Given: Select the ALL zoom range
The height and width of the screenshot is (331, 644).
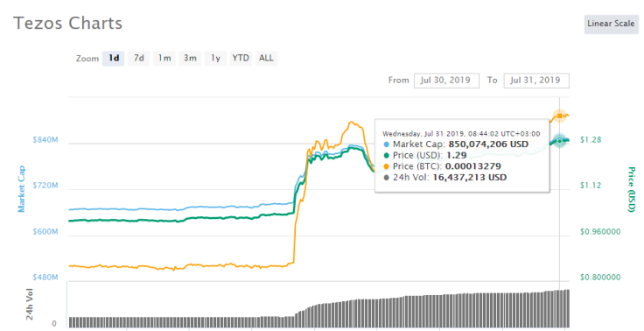Looking at the screenshot, I should (266, 59).
